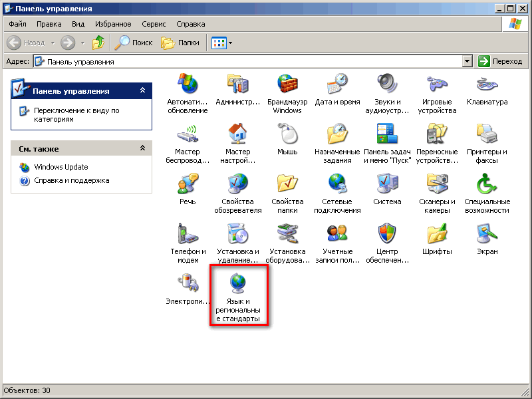Expand the address bar dropdown
Screen dimensions: 532x399
tap(467, 61)
